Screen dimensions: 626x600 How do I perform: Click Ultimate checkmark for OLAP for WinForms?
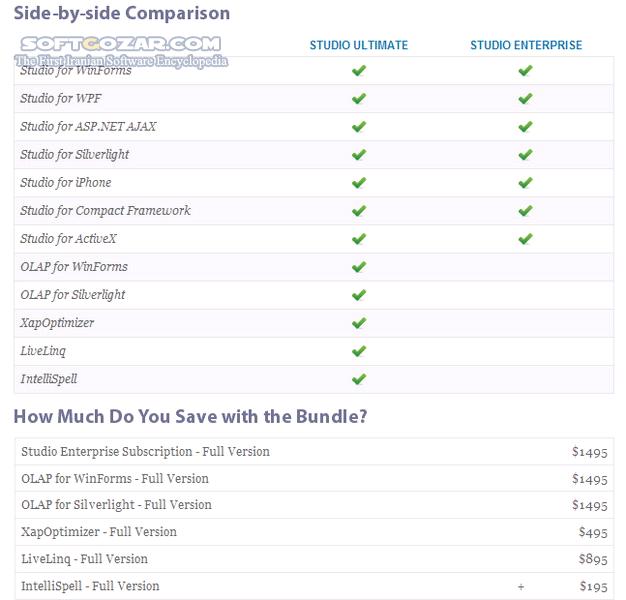pos(359,267)
